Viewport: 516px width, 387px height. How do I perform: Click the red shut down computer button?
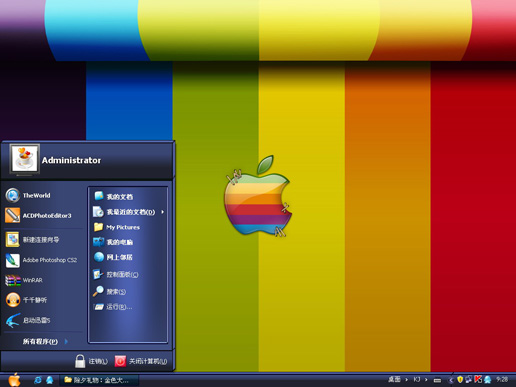[x=120, y=361]
